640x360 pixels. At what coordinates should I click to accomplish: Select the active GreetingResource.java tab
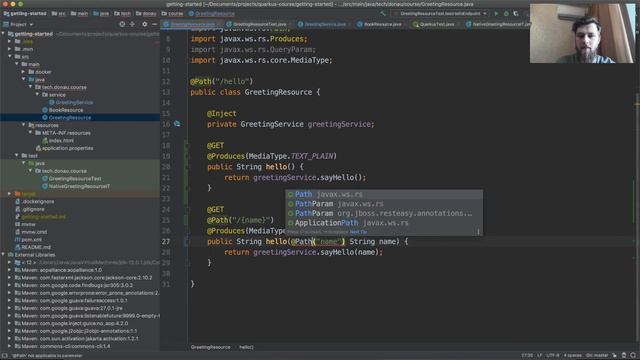coord(192,24)
